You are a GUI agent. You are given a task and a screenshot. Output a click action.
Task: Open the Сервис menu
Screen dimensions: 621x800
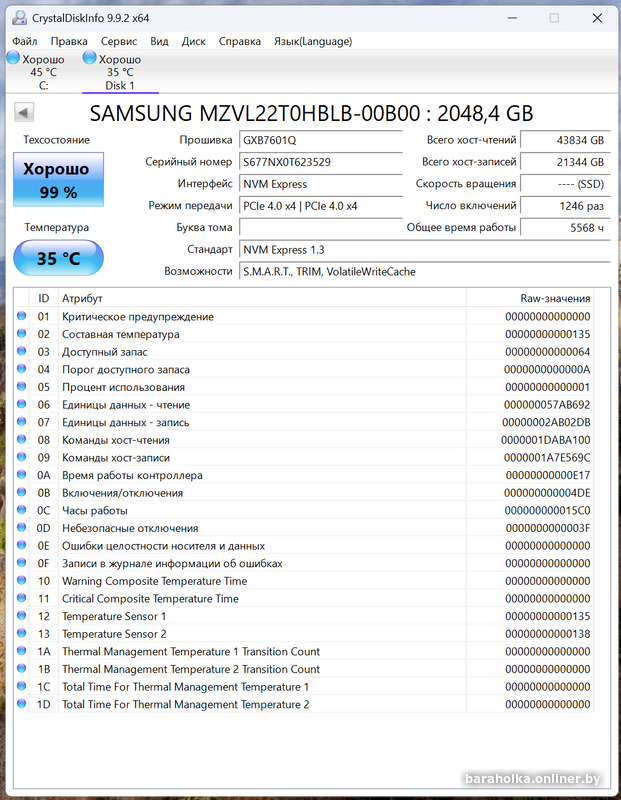[x=119, y=41]
